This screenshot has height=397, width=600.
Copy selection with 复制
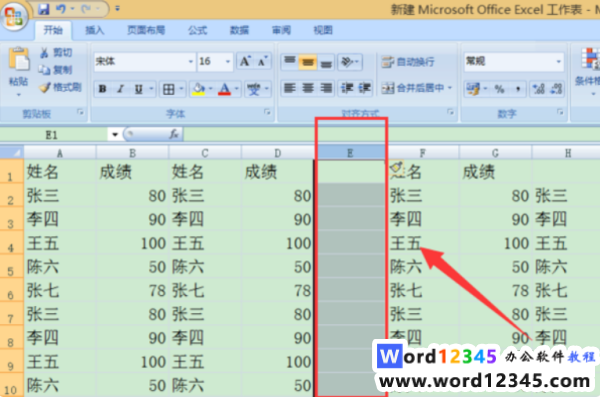tap(56, 70)
